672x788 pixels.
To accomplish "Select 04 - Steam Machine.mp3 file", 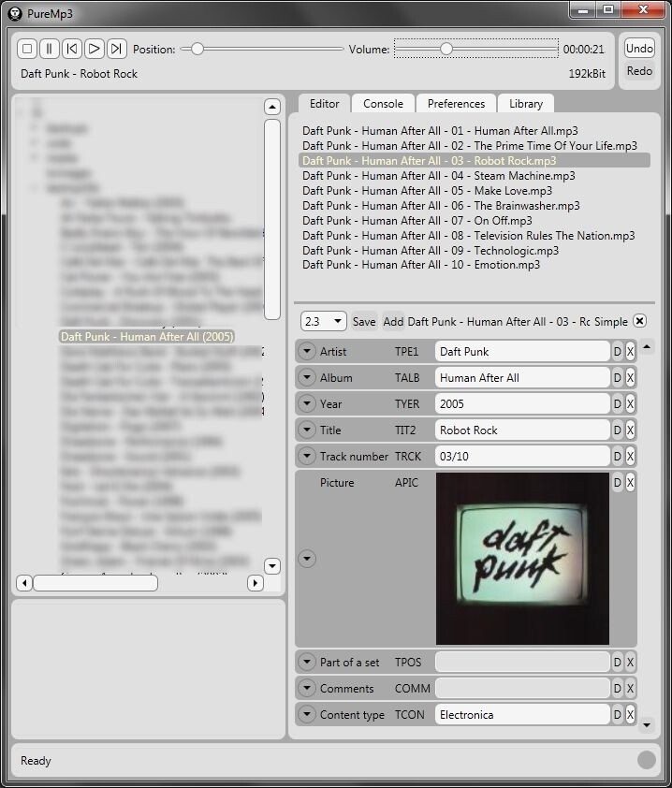I will pyautogui.click(x=438, y=175).
